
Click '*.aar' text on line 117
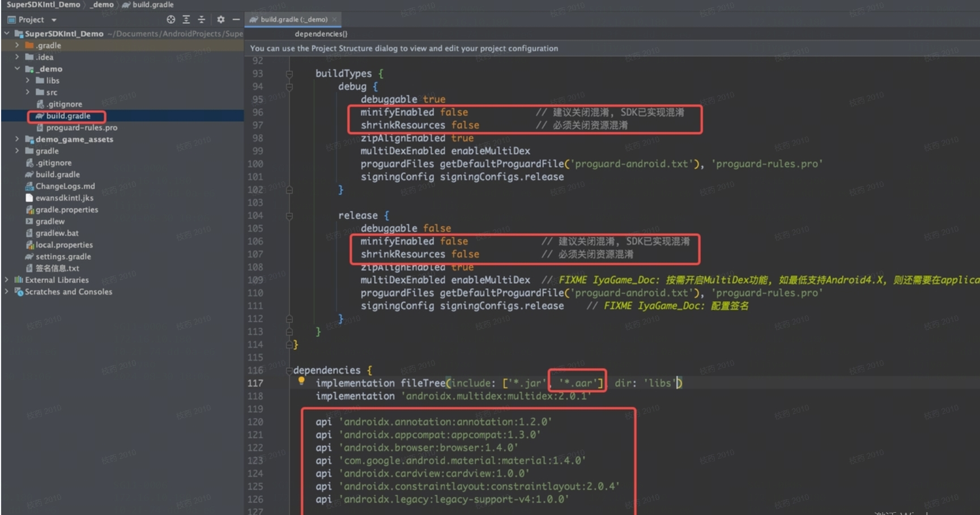tap(577, 383)
